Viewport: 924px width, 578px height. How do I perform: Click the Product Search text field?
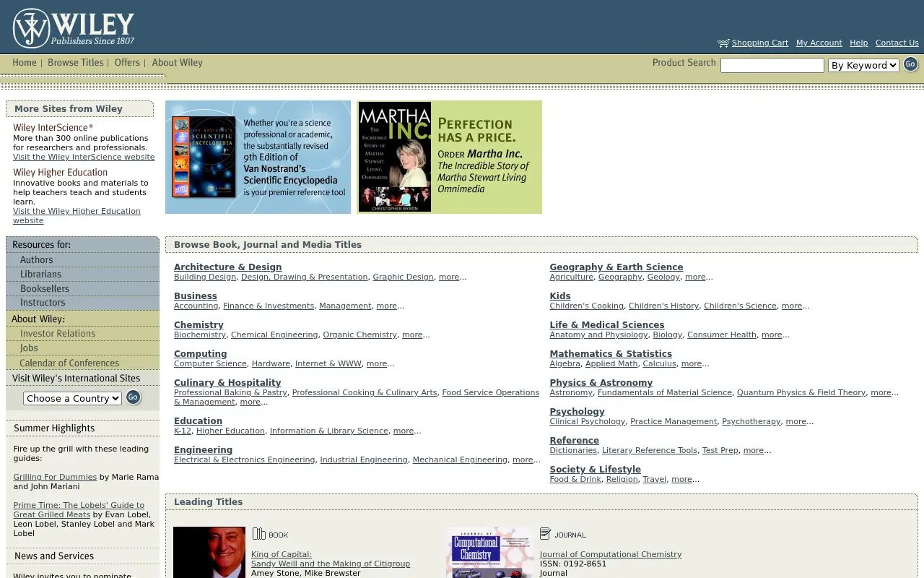click(772, 66)
